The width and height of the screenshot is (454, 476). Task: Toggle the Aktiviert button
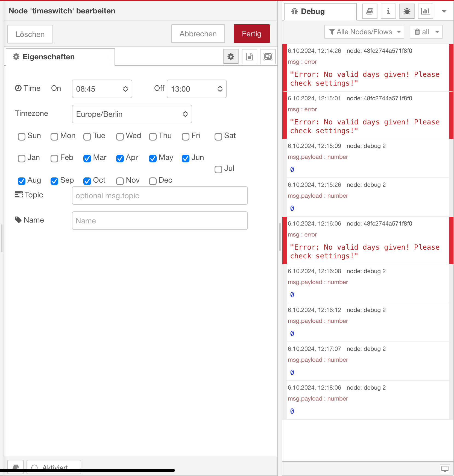pos(54,467)
